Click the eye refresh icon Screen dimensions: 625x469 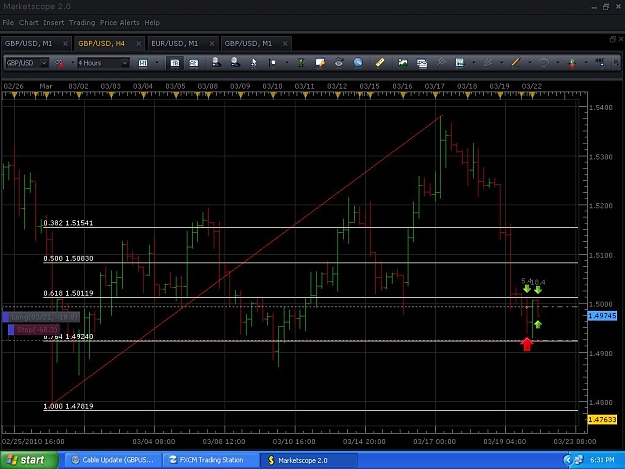click(x=339, y=63)
